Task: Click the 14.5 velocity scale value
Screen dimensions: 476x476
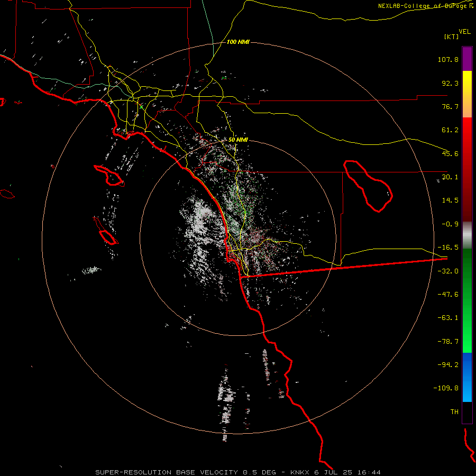Action: tap(450, 200)
